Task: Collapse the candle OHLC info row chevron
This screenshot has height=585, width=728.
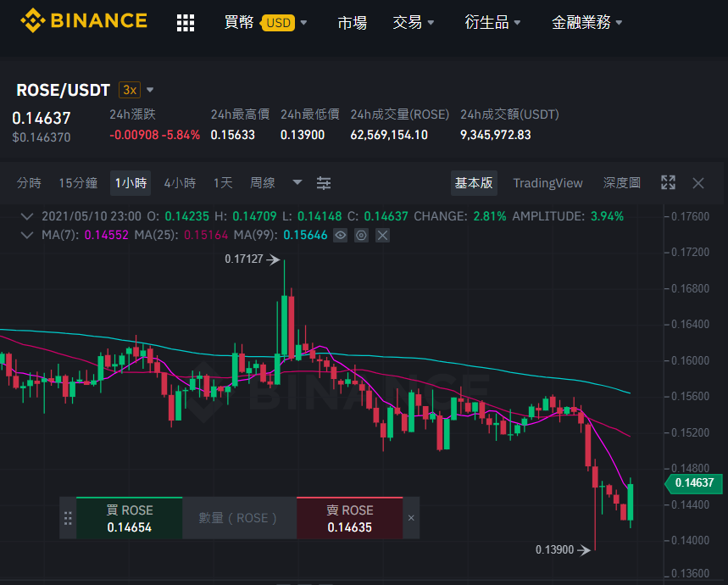Action: pos(27,216)
